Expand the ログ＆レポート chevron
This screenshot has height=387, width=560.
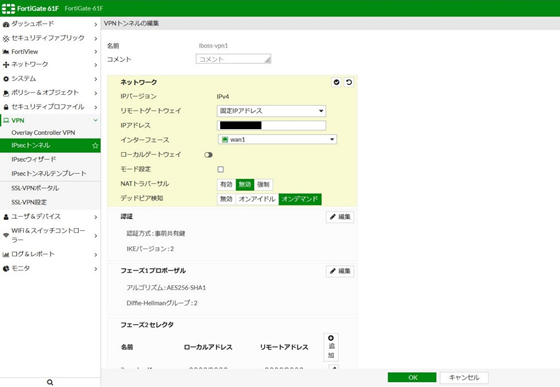click(95, 255)
